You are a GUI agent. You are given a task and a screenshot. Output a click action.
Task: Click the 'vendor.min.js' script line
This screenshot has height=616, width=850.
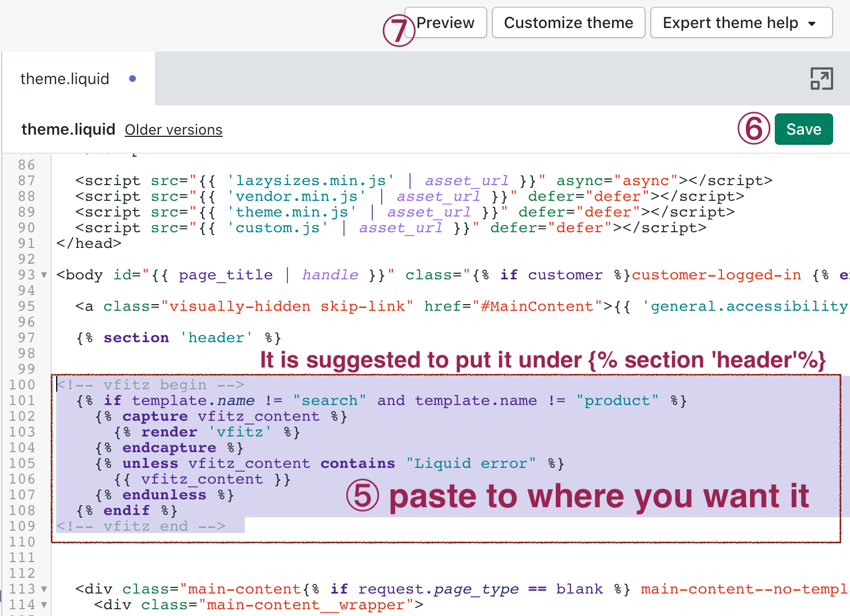coord(410,196)
